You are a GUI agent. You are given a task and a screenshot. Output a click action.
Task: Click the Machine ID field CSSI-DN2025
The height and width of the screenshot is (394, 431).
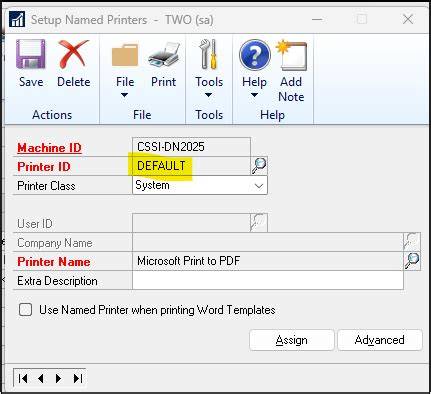point(191,147)
